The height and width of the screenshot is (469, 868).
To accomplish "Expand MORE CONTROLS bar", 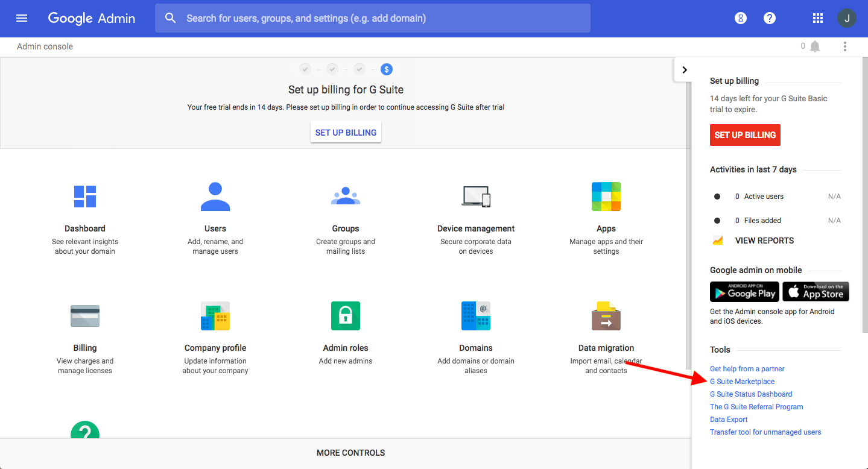I will (346, 453).
